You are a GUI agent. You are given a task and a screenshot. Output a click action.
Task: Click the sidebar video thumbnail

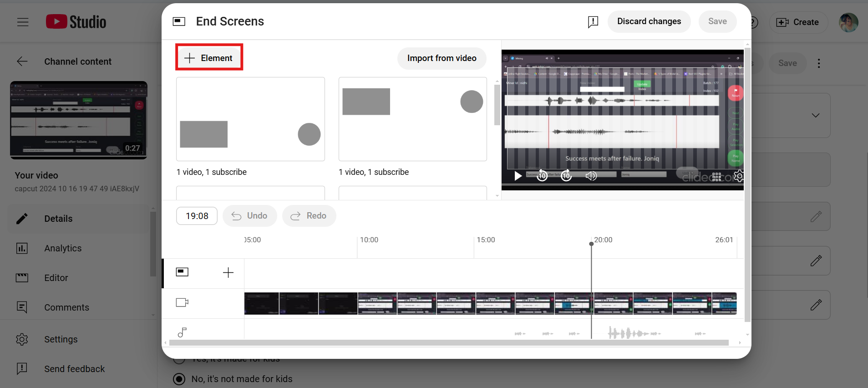coord(79,120)
